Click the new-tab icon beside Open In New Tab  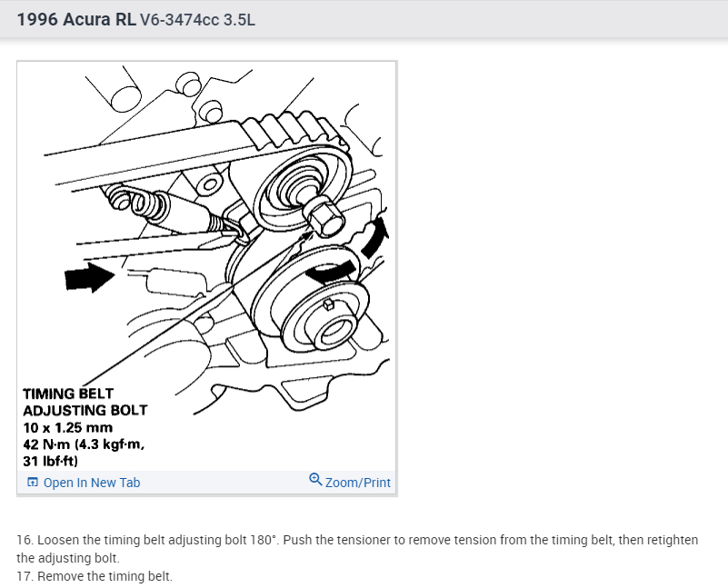[x=33, y=483]
